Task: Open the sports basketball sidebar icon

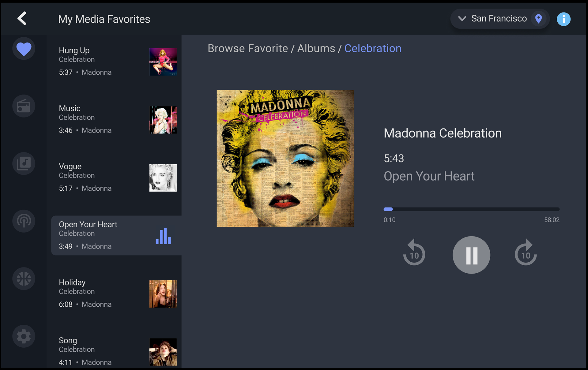Action: coord(24,278)
